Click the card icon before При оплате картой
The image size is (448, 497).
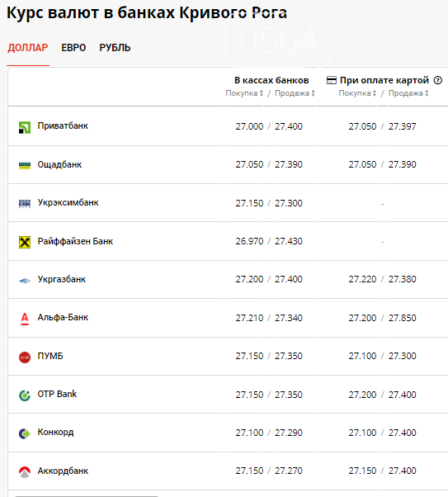click(x=332, y=80)
